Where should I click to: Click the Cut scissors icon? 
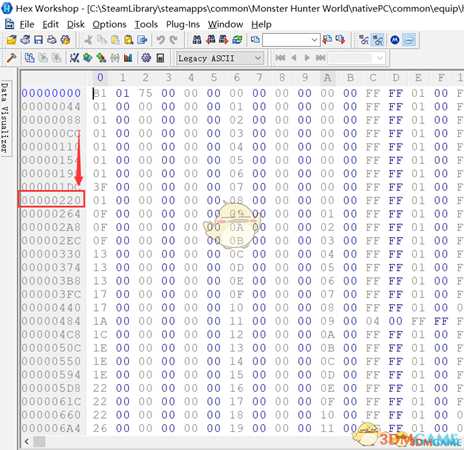[x=88, y=40]
